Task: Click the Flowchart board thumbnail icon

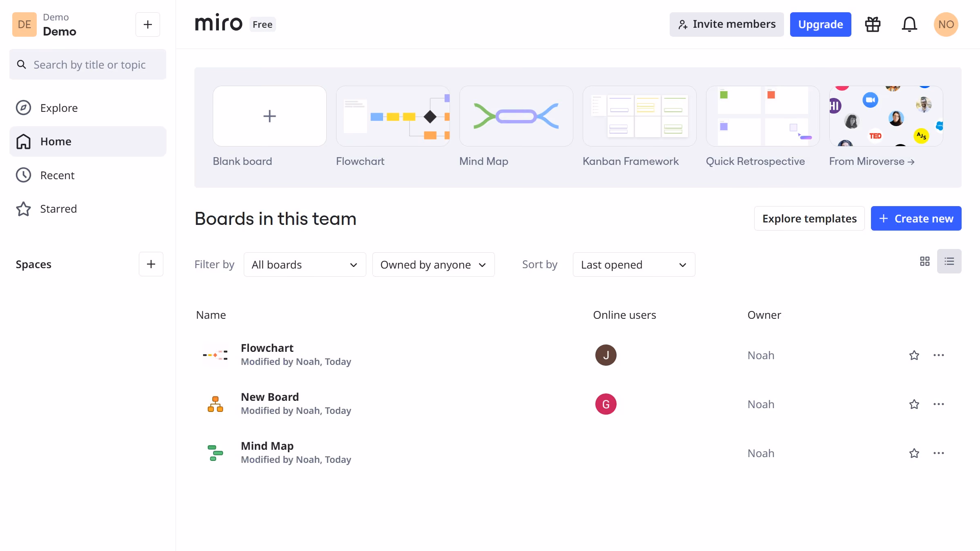Action: [215, 355]
